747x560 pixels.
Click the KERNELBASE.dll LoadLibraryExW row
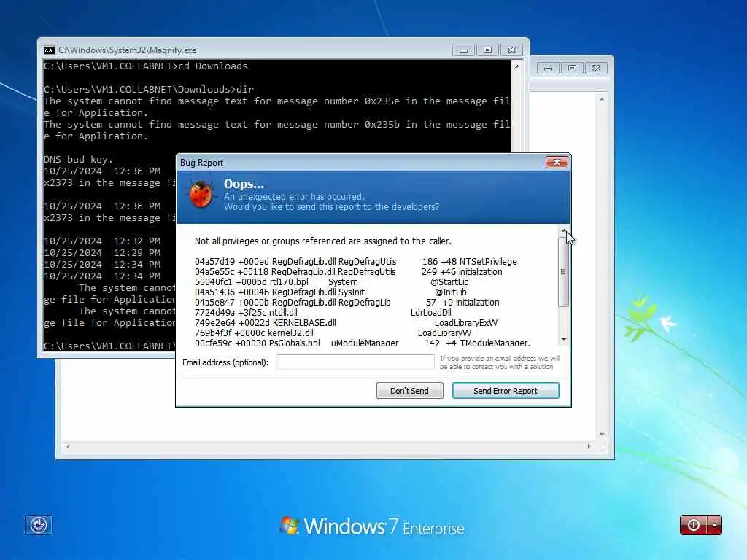click(346, 323)
